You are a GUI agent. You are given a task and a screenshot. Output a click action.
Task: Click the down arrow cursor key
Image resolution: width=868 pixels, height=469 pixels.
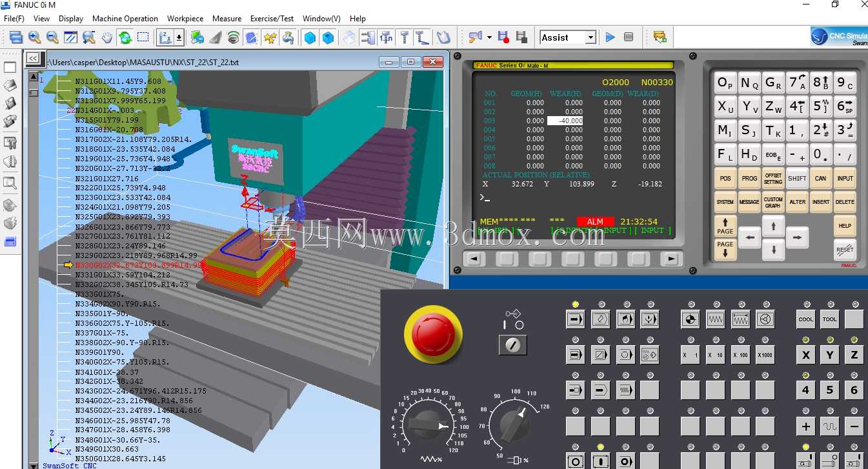(x=773, y=249)
